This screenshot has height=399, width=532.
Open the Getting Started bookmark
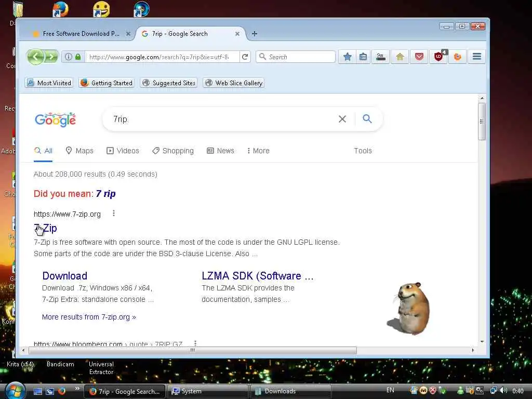coord(107,83)
